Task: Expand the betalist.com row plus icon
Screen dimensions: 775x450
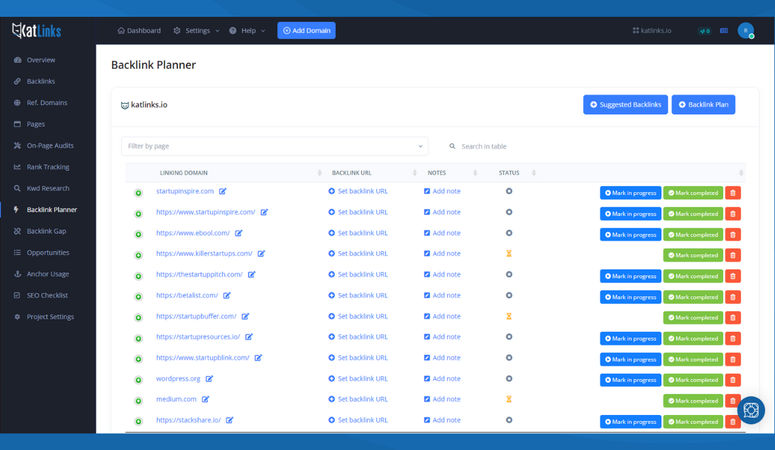Action: tap(138, 297)
